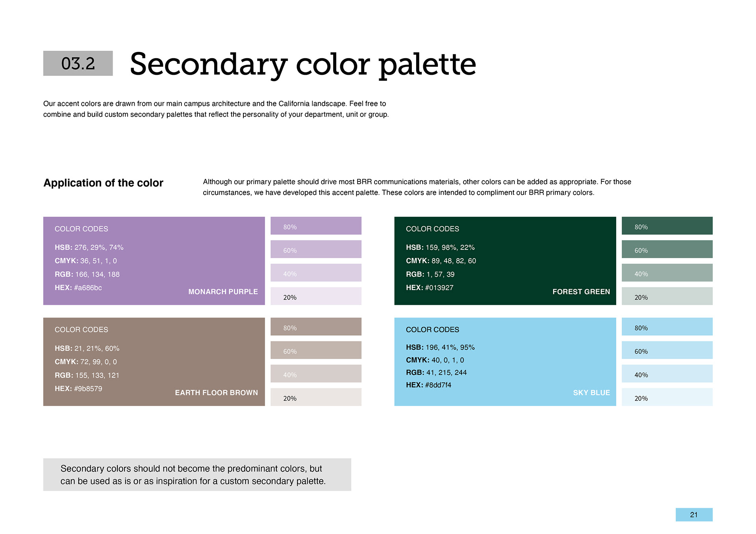The width and height of the screenshot is (756, 534).
Task: Click the Monarch Purple main color block
Action: [x=154, y=261]
